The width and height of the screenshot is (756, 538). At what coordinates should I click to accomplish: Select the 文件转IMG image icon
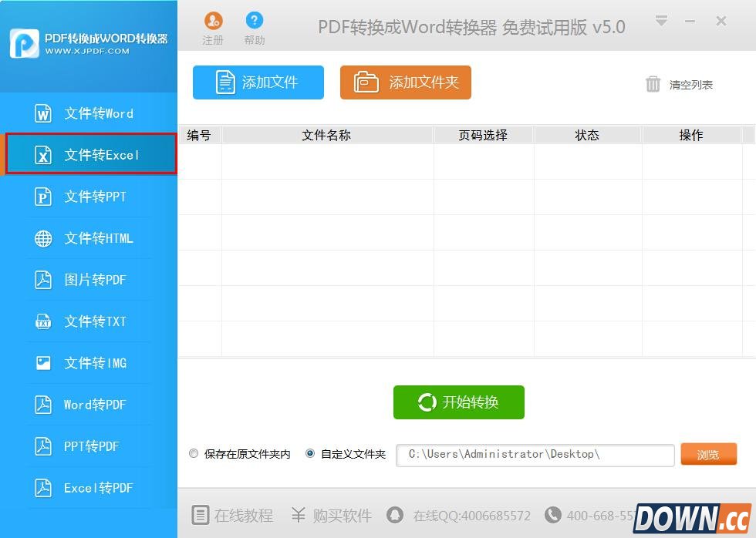pos(42,363)
